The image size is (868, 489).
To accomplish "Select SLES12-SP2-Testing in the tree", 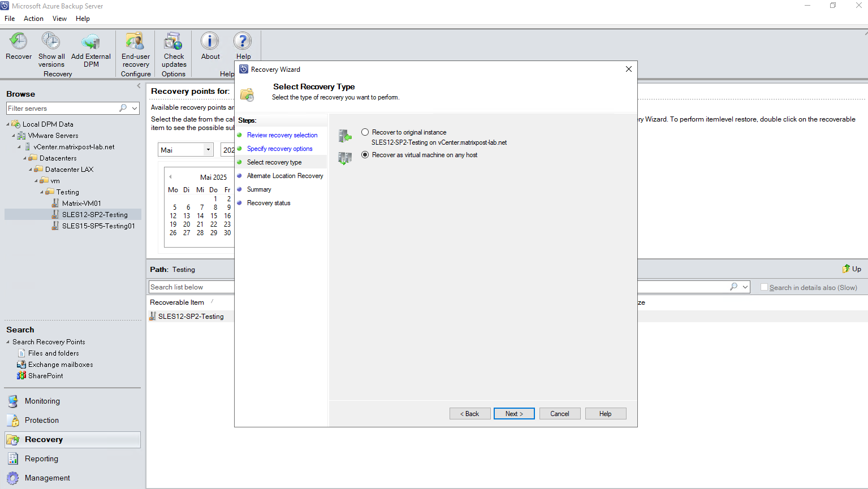I will 95,215.
